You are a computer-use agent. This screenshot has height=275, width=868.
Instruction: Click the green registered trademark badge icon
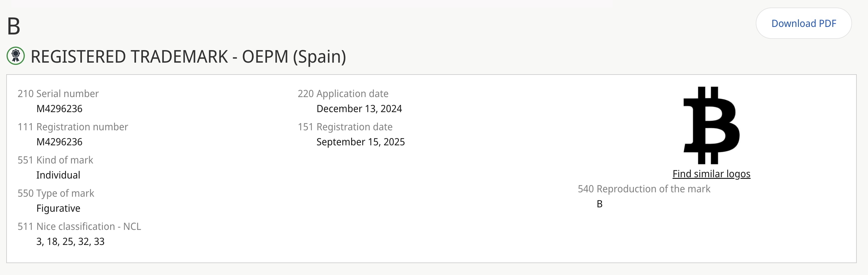pos(16,56)
